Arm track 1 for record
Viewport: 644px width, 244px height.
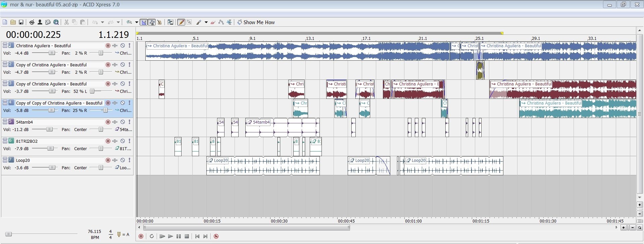108,46
